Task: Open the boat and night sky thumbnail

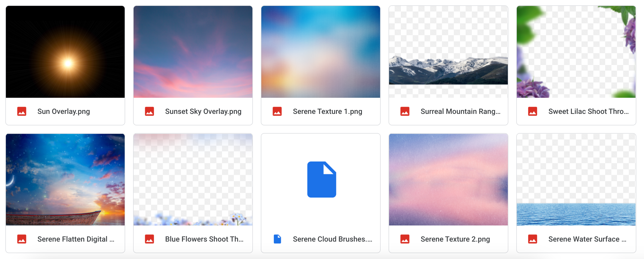Action: point(65,180)
